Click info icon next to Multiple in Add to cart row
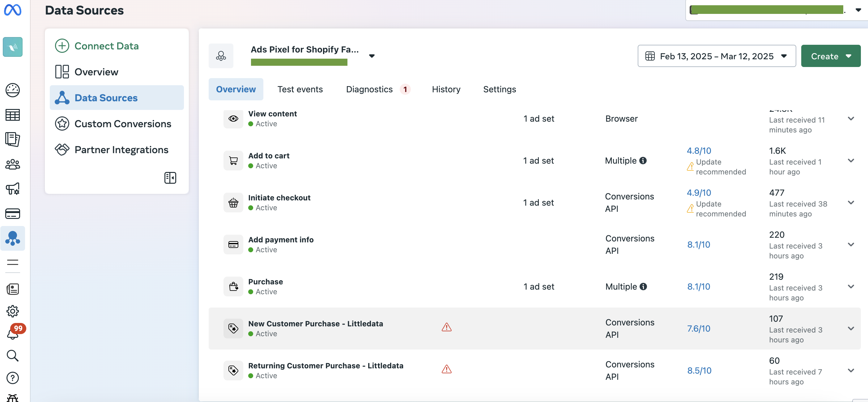868x402 pixels. point(643,161)
